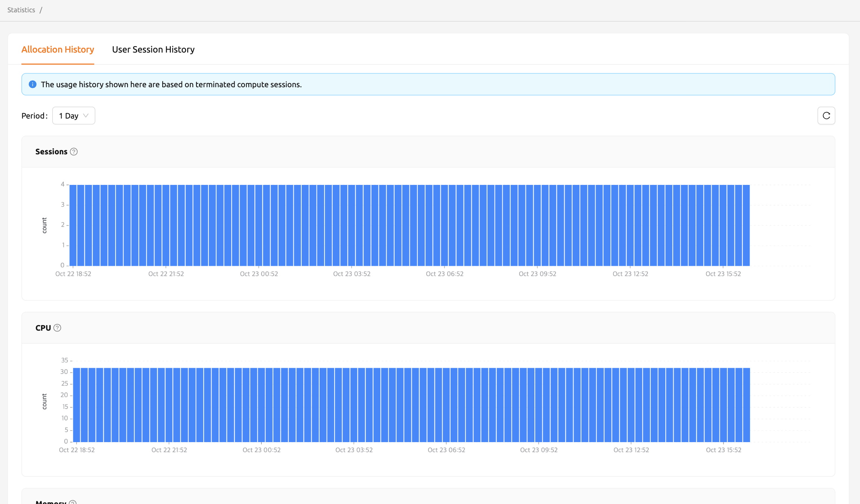Click the Sessions card heading
Image resolution: width=860 pixels, height=504 pixels.
(x=51, y=152)
